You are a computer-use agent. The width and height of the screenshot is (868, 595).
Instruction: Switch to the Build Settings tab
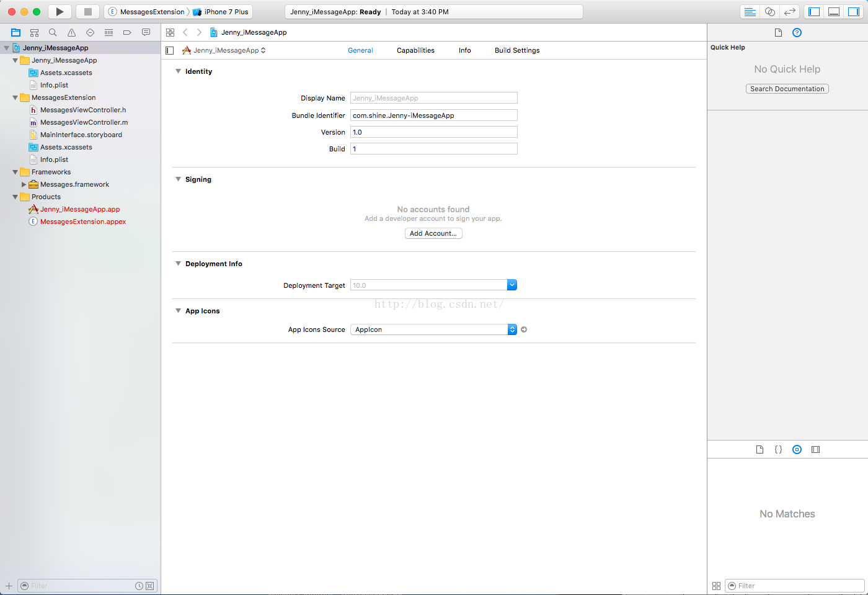click(x=516, y=50)
